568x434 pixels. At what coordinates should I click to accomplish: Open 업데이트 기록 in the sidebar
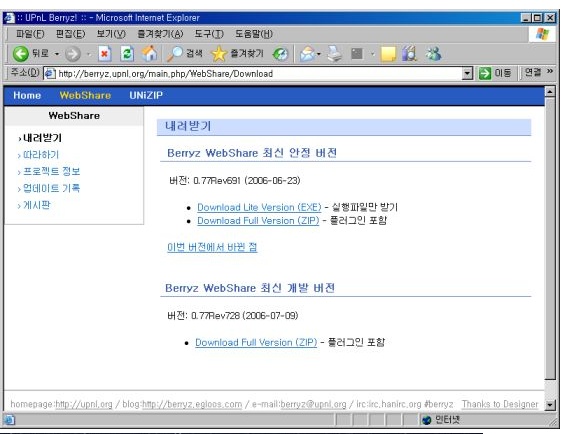pos(51,188)
